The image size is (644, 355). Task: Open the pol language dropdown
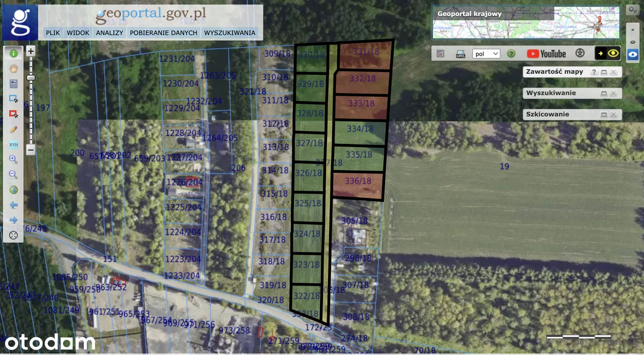[486, 54]
